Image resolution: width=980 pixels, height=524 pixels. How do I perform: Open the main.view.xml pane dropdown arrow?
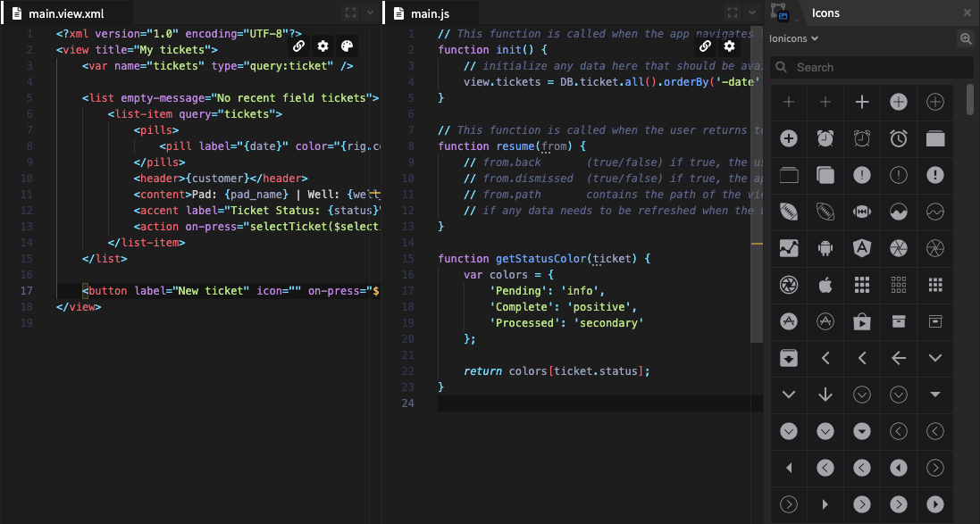point(370,12)
